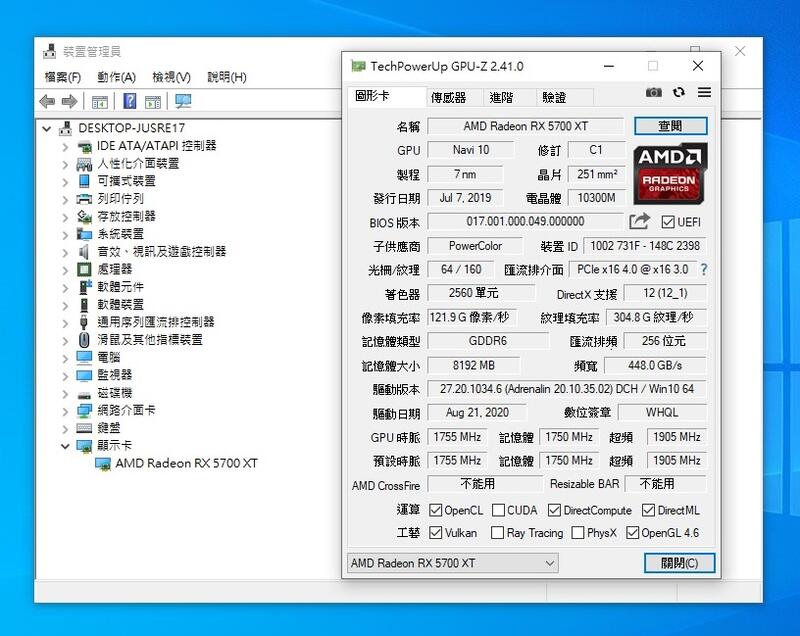Image resolution: width=800 pixels, height=636 pixels.
Task: Toggle the Vulkan checkbox
Action: (435, 532)
